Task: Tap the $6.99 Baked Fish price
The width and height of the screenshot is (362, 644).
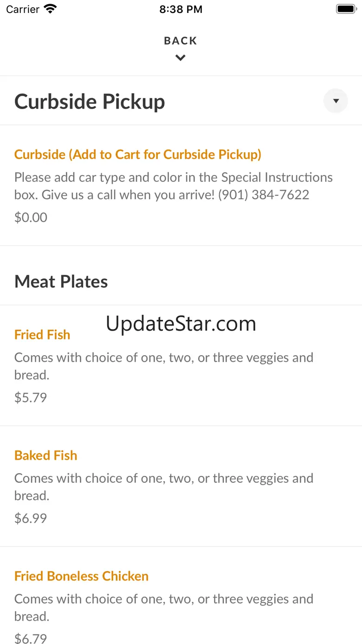Action: tap(31, 518)
